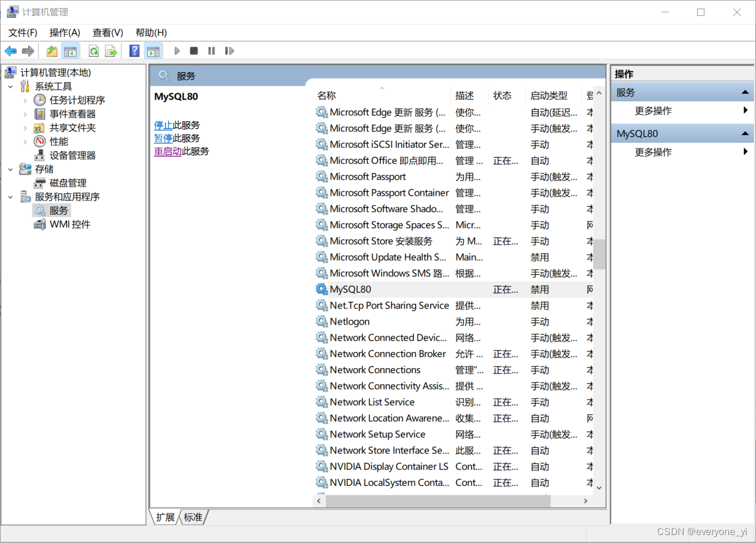Select the 事件查看器 icon in the tree
The width and height of the screenshot is (756, 543).
click(x=39, y=114)
